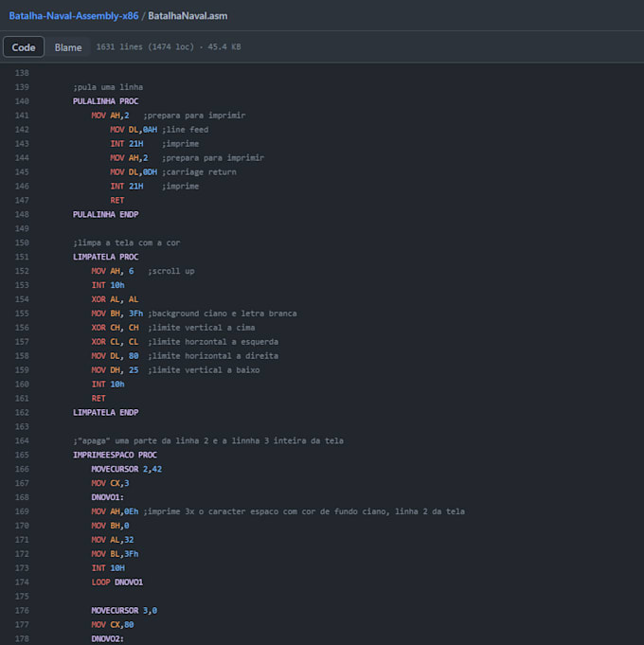This screenshot has width=644, height=645.
Task: Click the LIMPATELA PROC label
Action: (x=105, y=257)
